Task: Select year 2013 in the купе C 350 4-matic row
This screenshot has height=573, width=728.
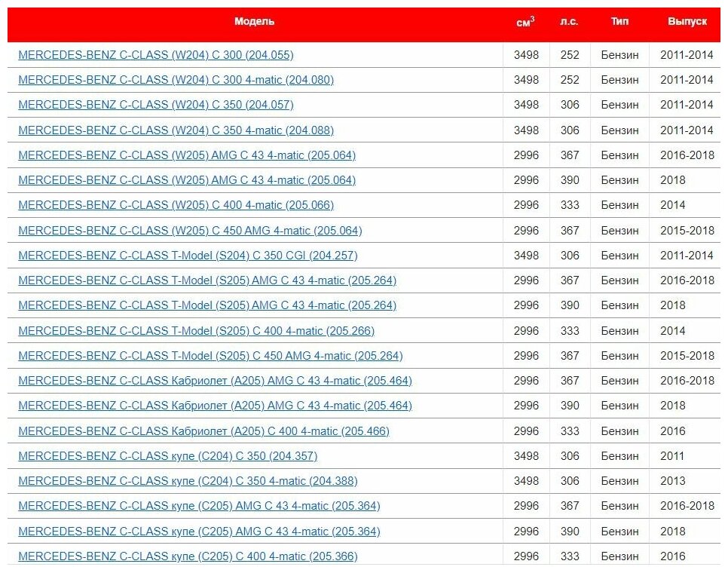Action: pos(673,481)
